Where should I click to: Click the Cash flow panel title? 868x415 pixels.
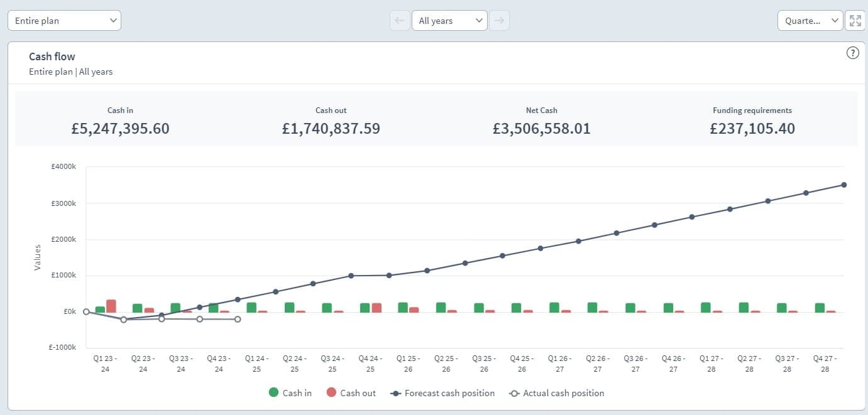(52, 57)
